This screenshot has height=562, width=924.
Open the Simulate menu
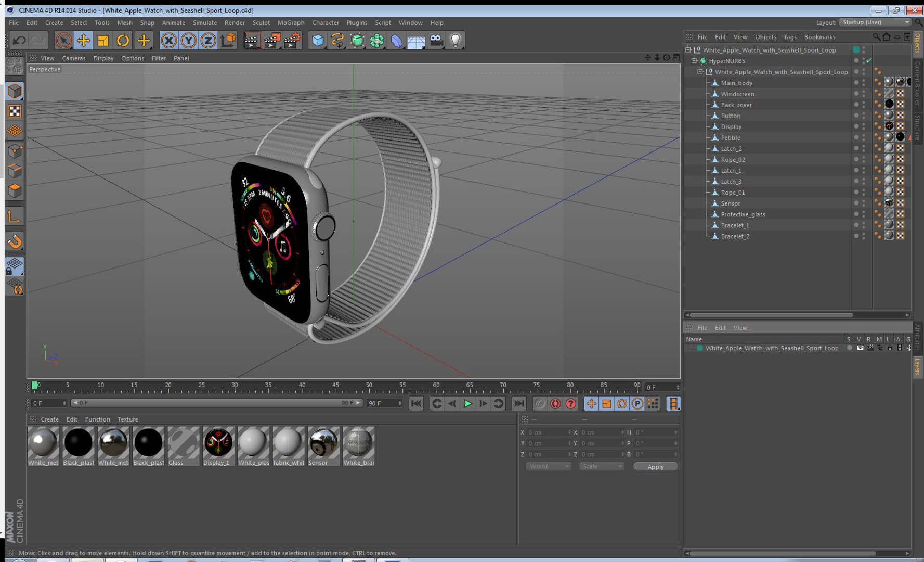click(205, 23)
